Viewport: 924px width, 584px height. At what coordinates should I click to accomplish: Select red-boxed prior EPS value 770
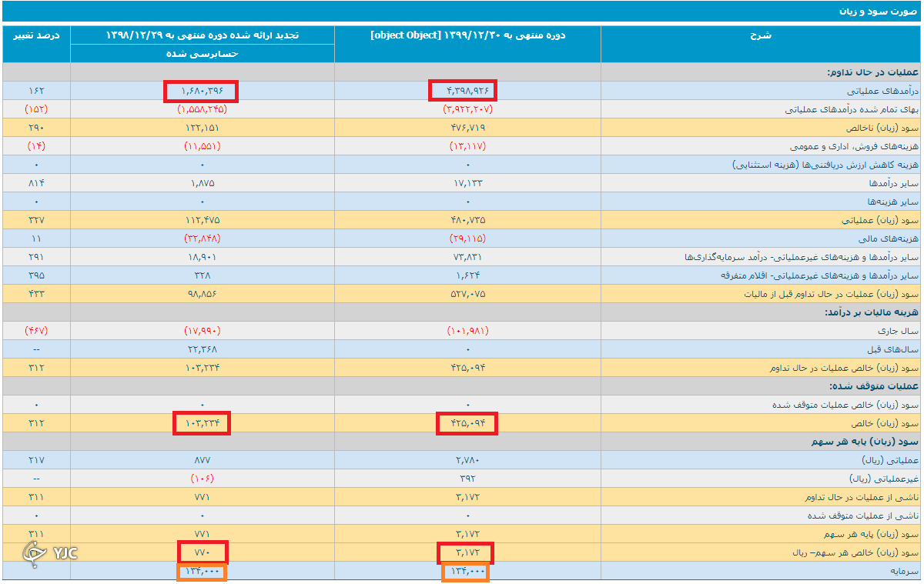tap(203, 552)
